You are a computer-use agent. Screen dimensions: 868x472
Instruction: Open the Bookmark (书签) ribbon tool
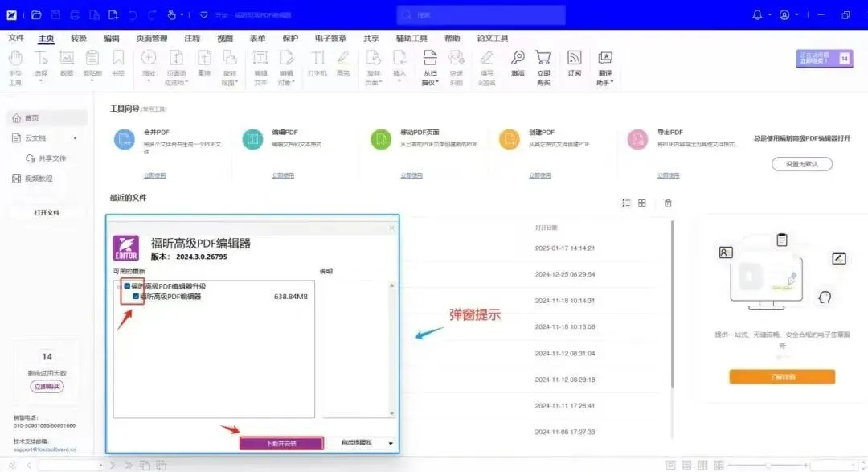118,63
